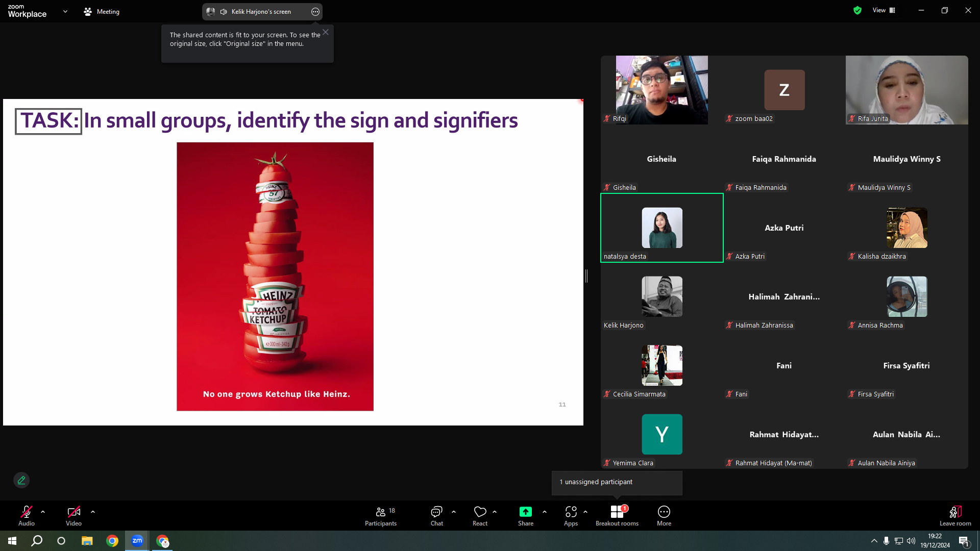Select Rifa Junita's video thumbnail

pyautogui.click(x=907, y=90)
